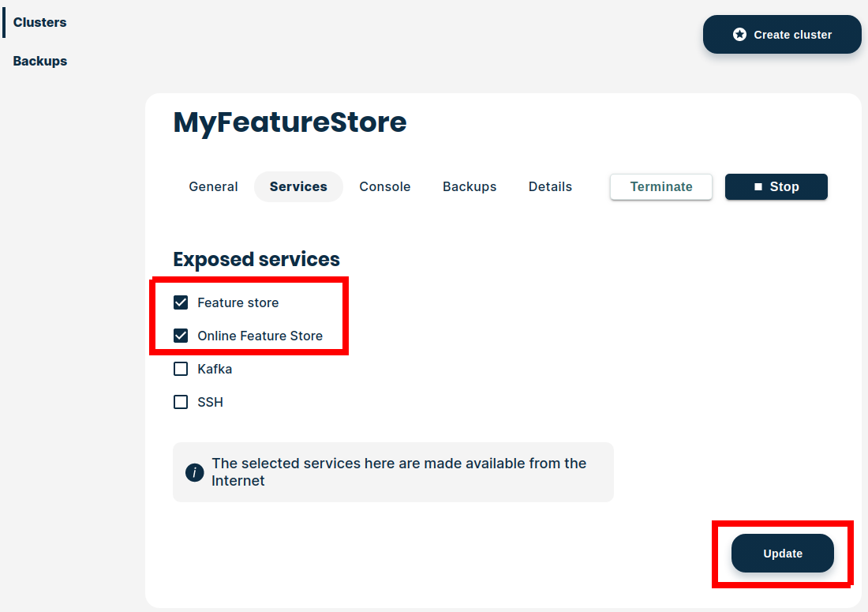The width and height of the screenshot is (868, 612).
Task: Click the MyFeatureStore cluster title
Action: [290, 122]
